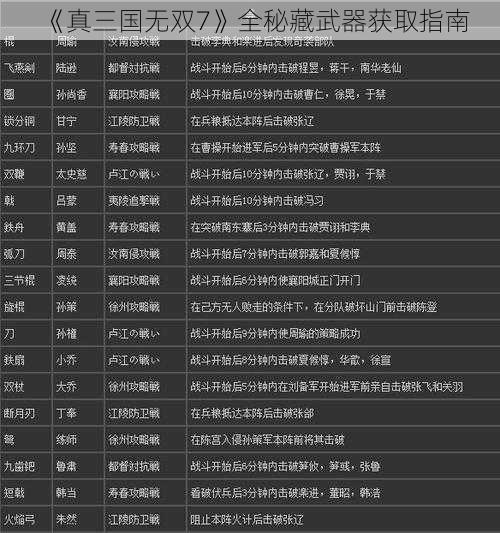Click 江陵防卫戦 in the 甘宁 row
The width and height of the screenshot is (500, 533).
(x=134, y=121)
